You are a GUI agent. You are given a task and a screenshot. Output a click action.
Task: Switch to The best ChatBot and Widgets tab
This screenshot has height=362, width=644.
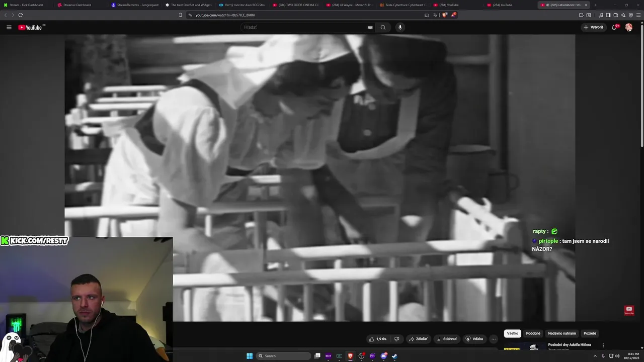click(189, 5)
